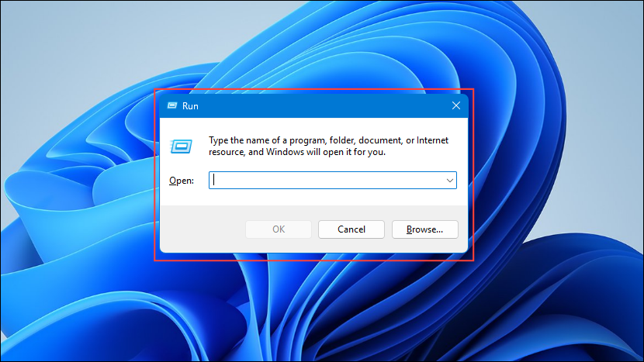Click the OK button

279,229
